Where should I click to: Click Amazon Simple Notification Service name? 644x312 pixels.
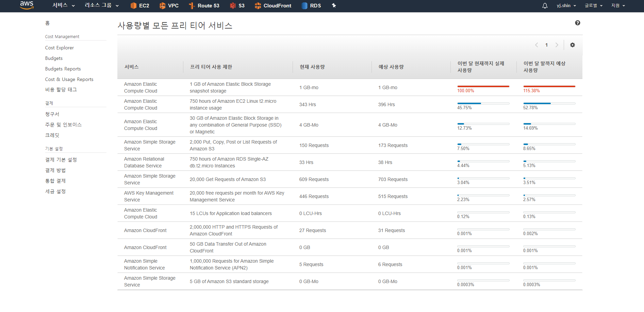click(x=144, y=264)
